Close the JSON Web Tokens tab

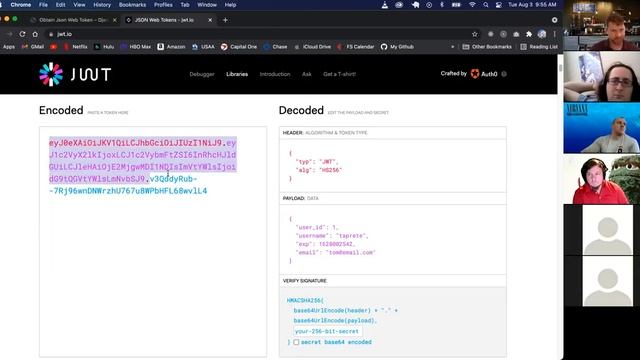tap(210, 20)
